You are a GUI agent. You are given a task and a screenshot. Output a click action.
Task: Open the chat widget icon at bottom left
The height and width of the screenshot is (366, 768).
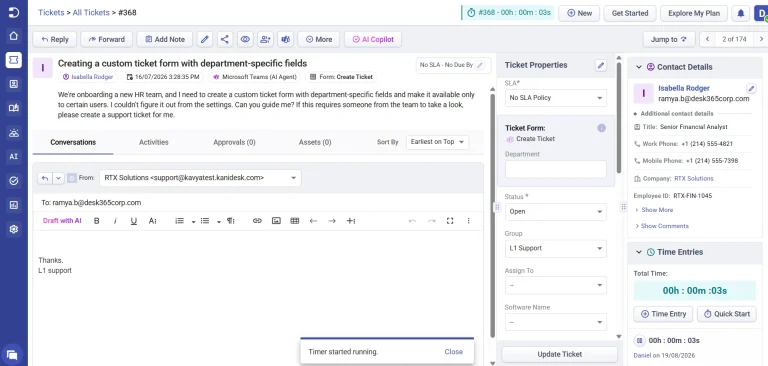coord(12,354)
